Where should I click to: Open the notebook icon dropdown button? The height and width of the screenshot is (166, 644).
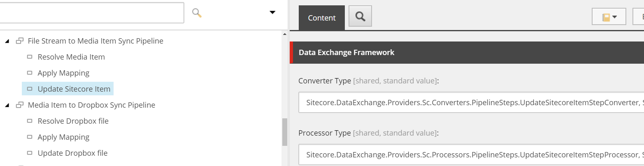(x=609, y=17)
